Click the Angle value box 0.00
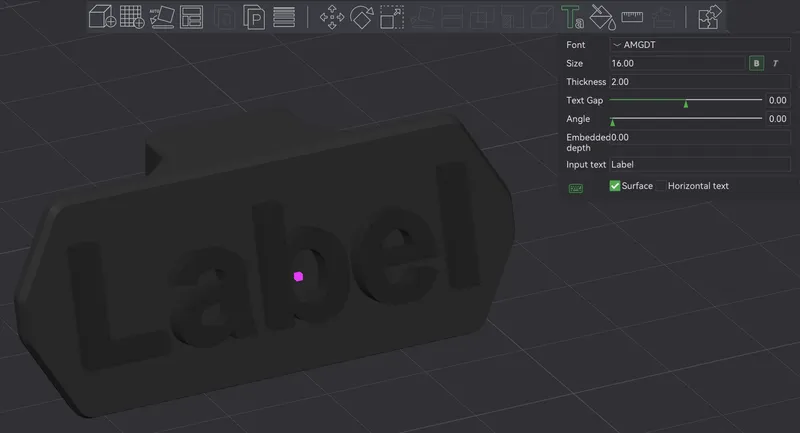The height and width of the screenshot is (433, 800). [778, 119]
